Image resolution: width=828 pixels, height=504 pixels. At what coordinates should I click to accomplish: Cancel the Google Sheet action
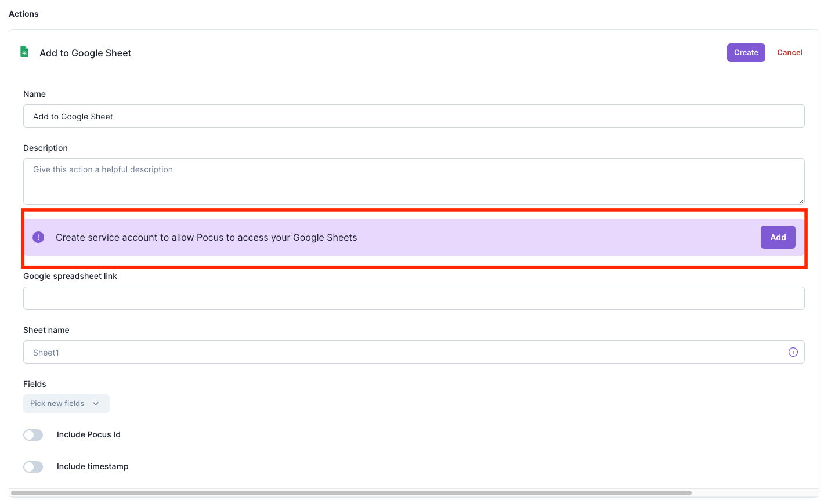(x=789, y=53)
